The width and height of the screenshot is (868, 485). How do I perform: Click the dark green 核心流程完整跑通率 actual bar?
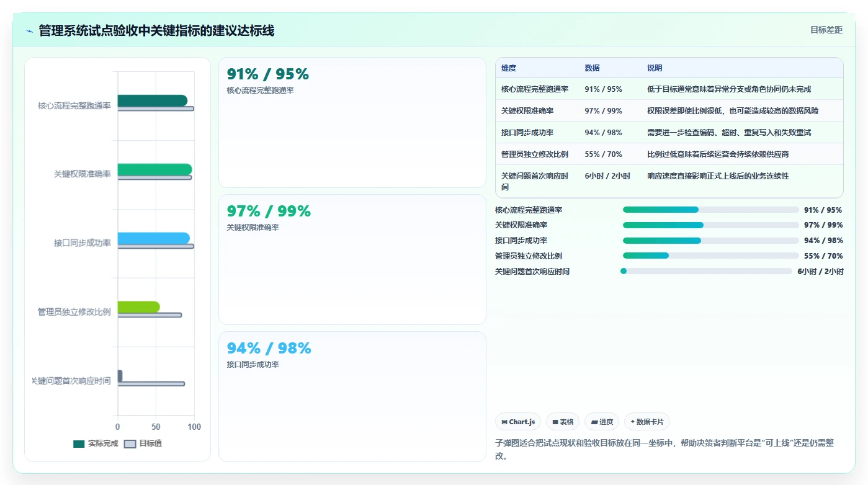click(x=152, y=100)
